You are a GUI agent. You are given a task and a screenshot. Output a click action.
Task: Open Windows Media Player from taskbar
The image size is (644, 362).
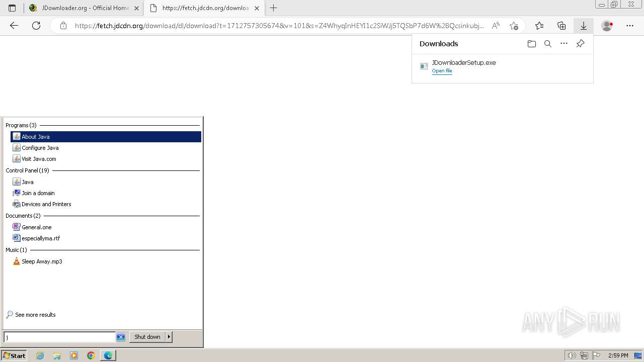click(x=74, y=355)
